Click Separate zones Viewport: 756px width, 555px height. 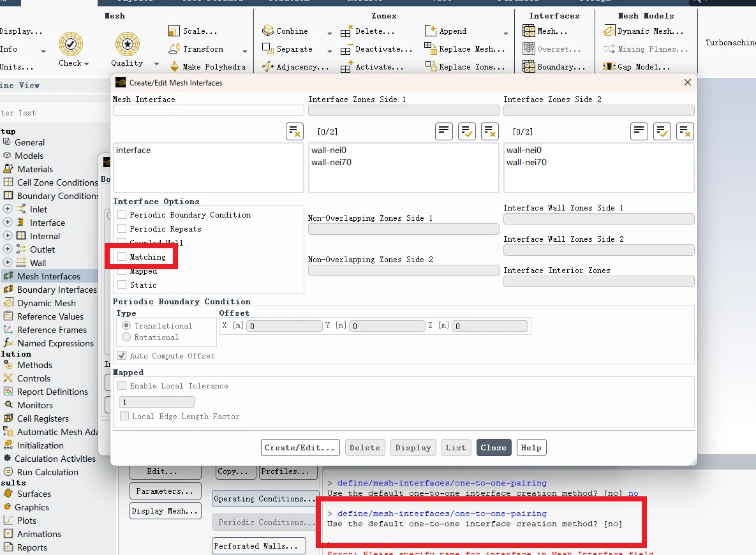pos(287,48)
